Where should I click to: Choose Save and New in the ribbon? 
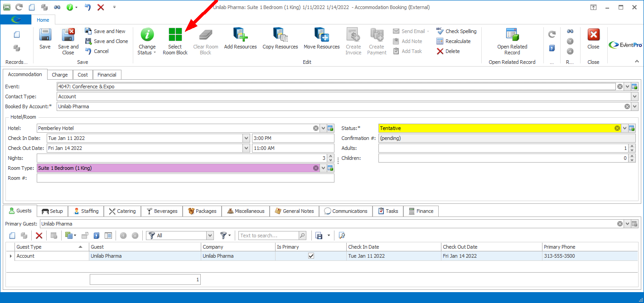(105, 31)
